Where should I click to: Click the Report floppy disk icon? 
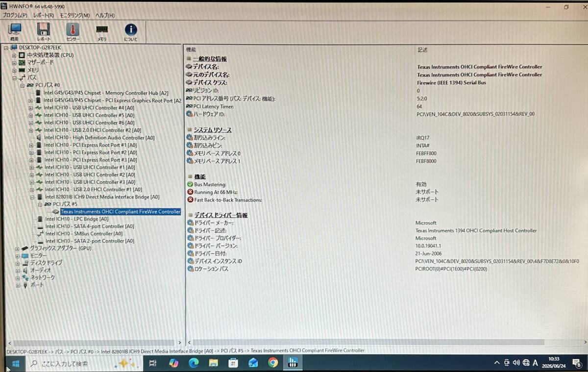[44, 32]
